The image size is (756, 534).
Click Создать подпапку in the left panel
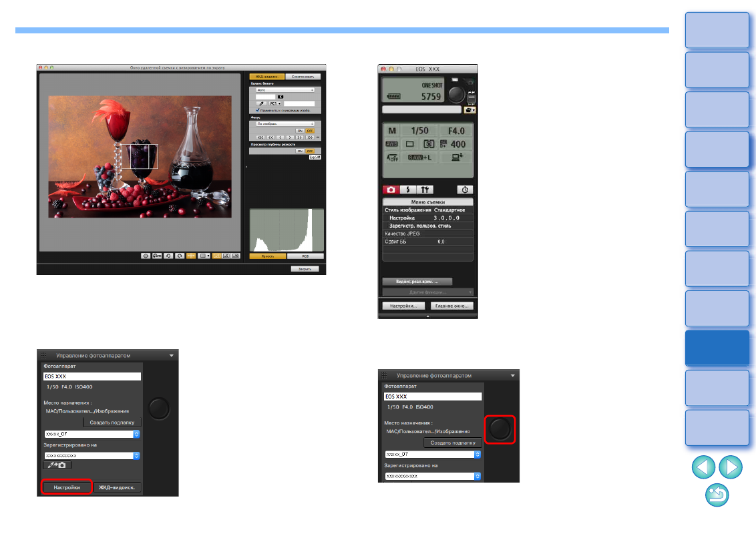pyautogui.click(x=112, y=422)
